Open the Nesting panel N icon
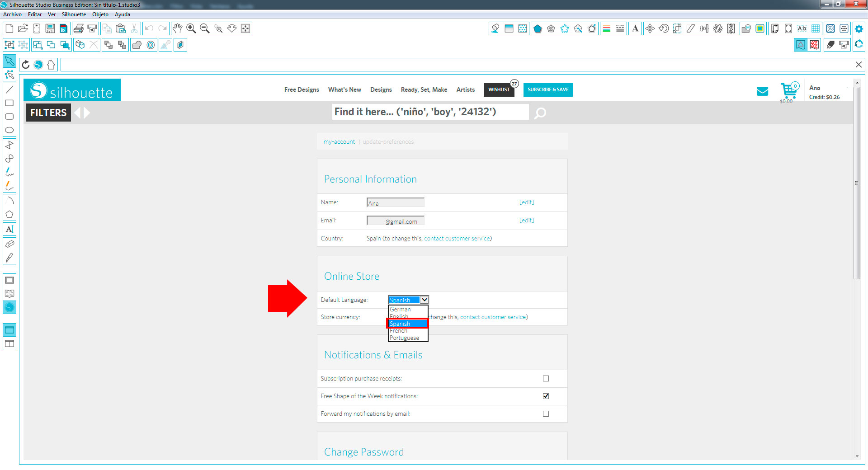 coord(731,28)
